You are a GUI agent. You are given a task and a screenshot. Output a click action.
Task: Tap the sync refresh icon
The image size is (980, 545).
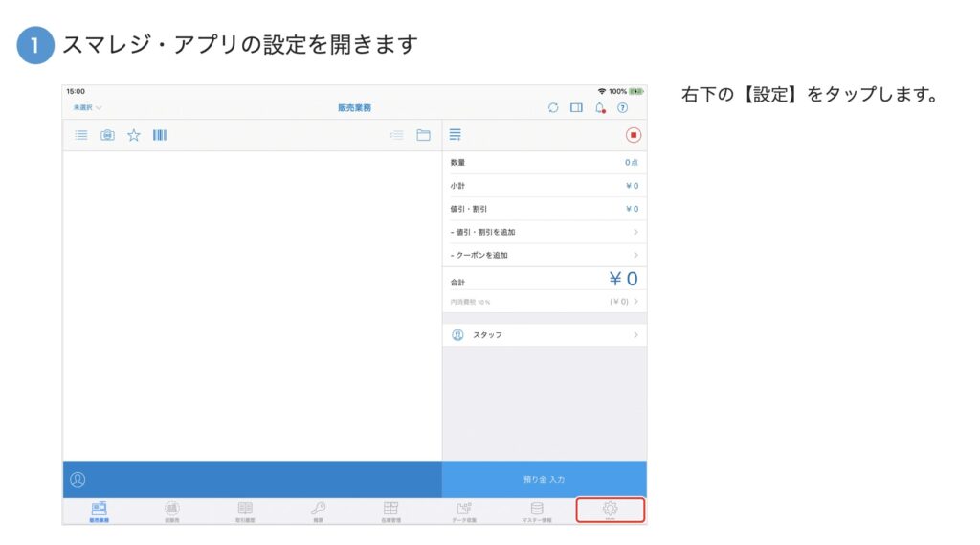pyautogui.click(x=553, y=108)
